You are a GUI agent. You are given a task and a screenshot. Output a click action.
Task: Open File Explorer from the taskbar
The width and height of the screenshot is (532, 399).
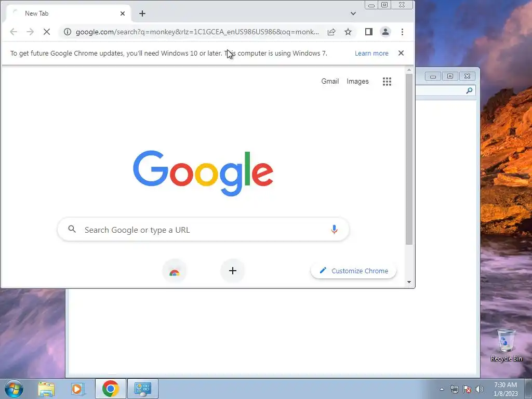(x=46, y=389)
